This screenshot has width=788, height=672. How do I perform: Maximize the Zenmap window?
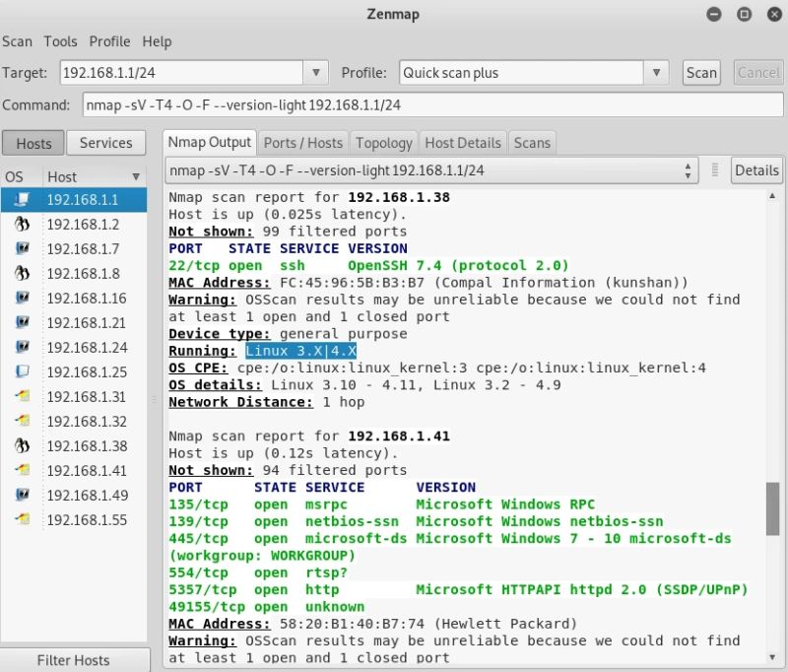[745, 14]
